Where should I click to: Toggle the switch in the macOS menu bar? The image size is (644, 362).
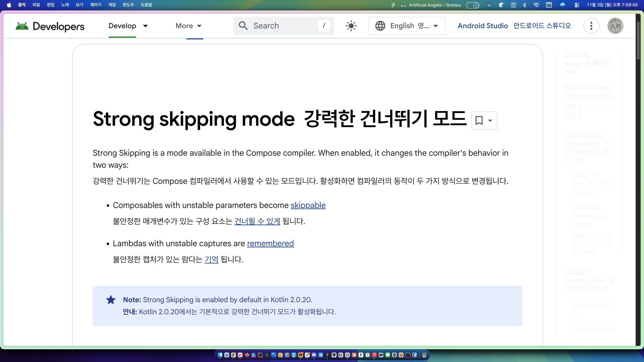pos(473,5)
